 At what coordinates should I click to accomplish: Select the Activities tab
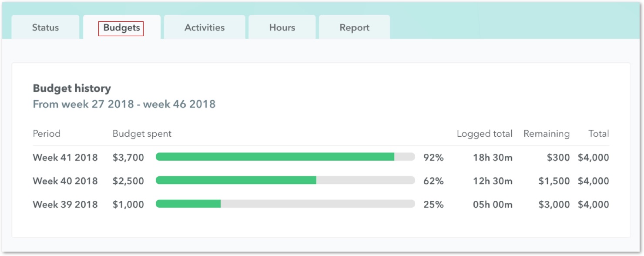pyautogui.click(x=205, y=27)
